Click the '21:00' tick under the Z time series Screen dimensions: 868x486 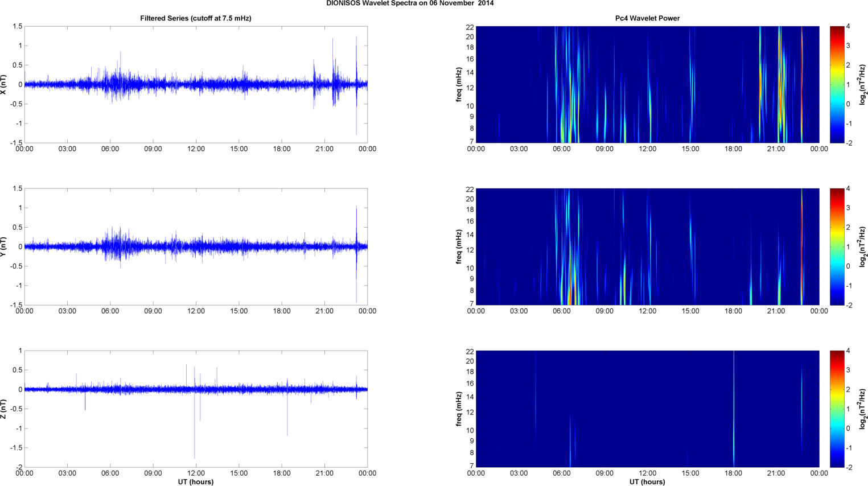pyautogui.click(x=324, y=473)
